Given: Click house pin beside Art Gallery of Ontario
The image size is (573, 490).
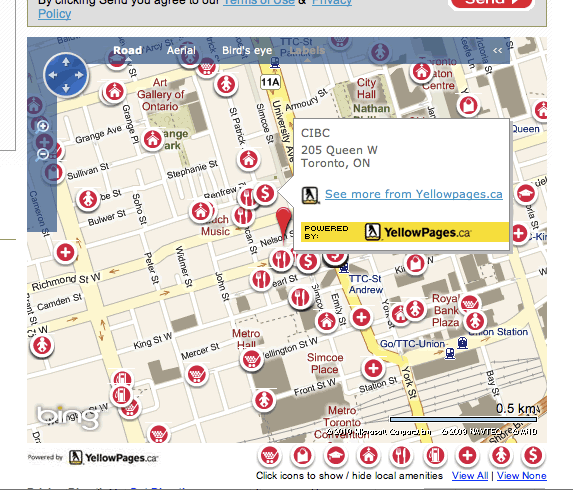Looking at the screenshot, I should tap(114, 91).
